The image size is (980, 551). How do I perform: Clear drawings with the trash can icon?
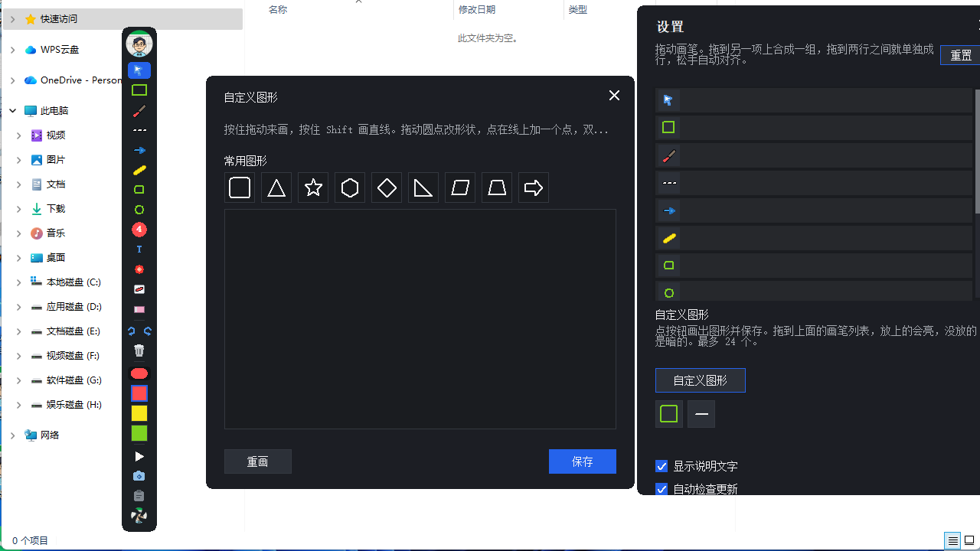tap(139, 351)
